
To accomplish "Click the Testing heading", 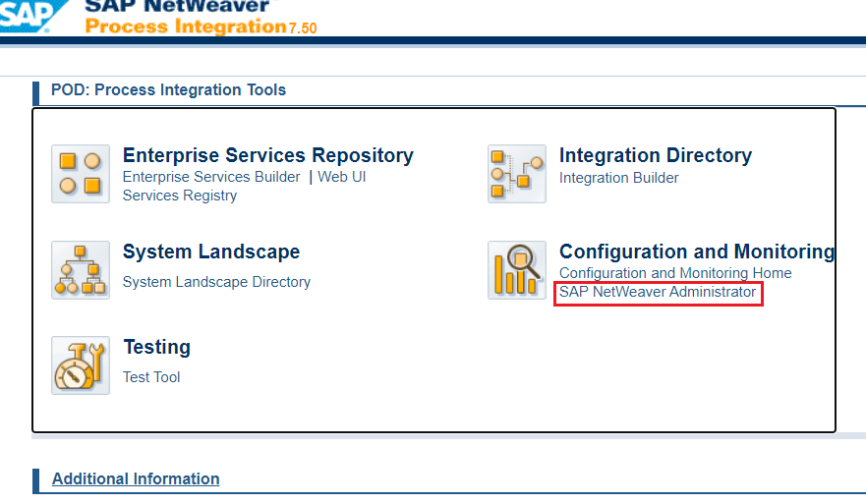I will coord(157,347).
